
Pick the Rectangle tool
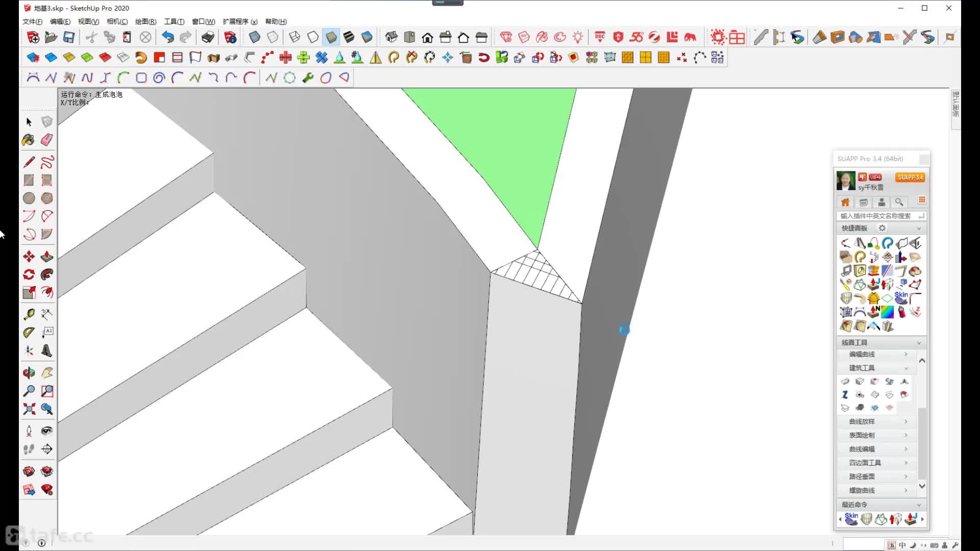(29, 180)
